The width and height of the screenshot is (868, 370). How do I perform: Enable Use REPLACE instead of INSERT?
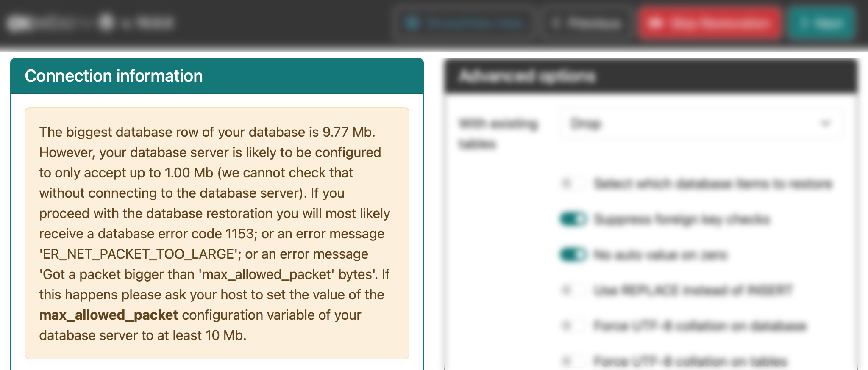[x=572, y=290]
